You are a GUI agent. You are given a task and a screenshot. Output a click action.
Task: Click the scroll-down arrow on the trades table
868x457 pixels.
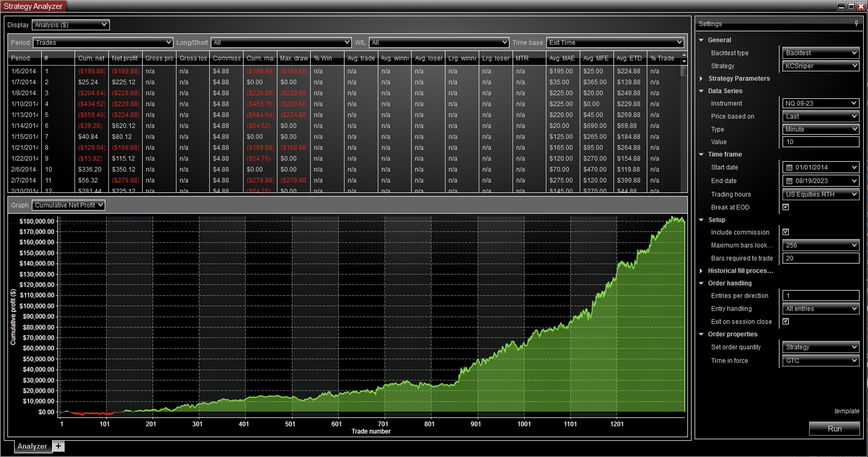click(684, 61)
